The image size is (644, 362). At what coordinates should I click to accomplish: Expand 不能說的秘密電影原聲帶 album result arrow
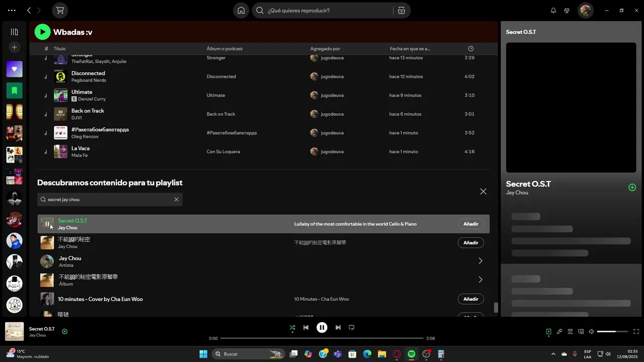click(480, 280)
